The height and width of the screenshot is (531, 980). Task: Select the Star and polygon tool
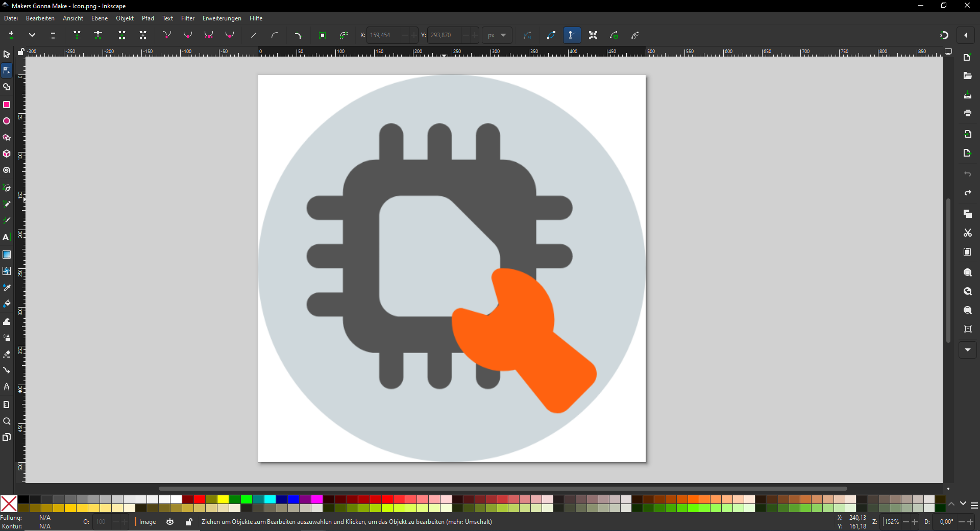pyautogui.click(x=7, y=138)
